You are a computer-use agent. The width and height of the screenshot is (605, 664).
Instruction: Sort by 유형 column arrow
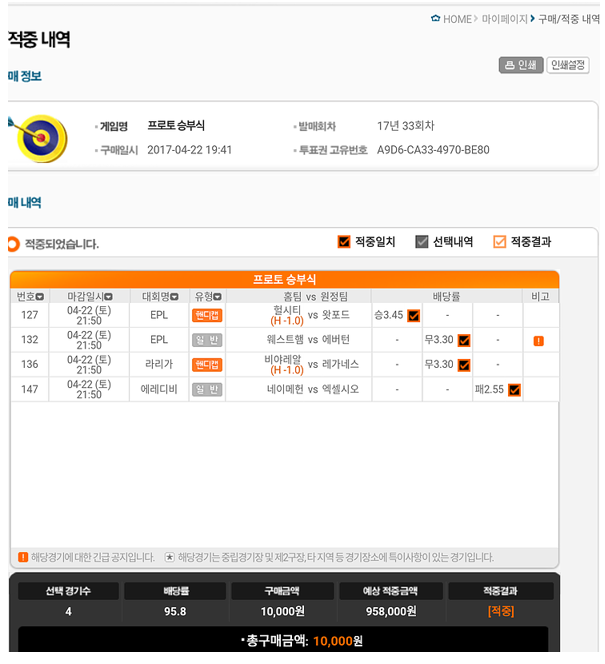tap(218, 297)
